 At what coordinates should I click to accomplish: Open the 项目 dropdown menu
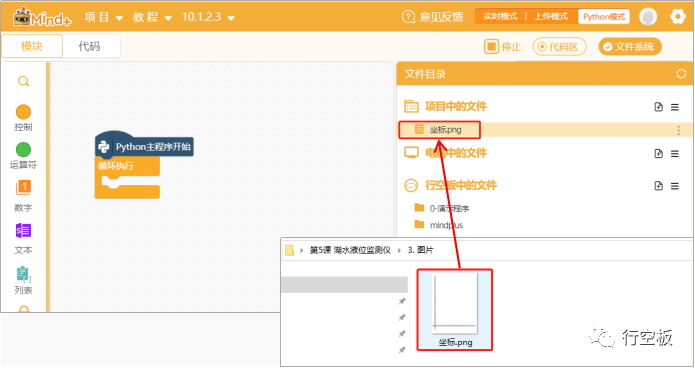(104, 17)
